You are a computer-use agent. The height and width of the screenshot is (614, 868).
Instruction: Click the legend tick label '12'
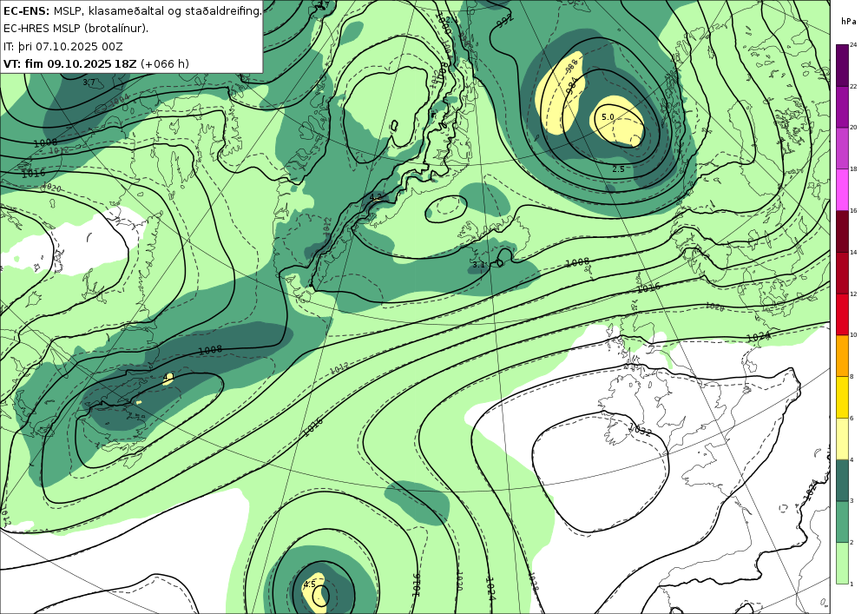(853, 294)
